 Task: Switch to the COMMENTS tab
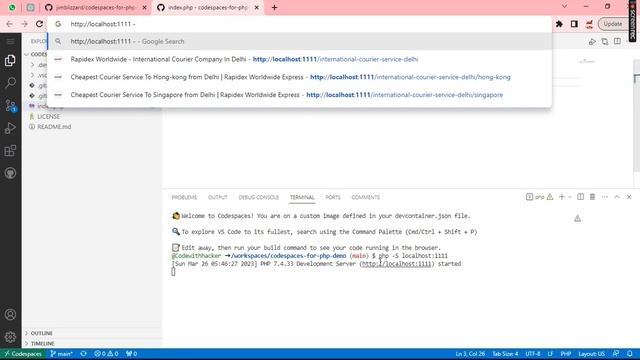click(x=366, y=197)
